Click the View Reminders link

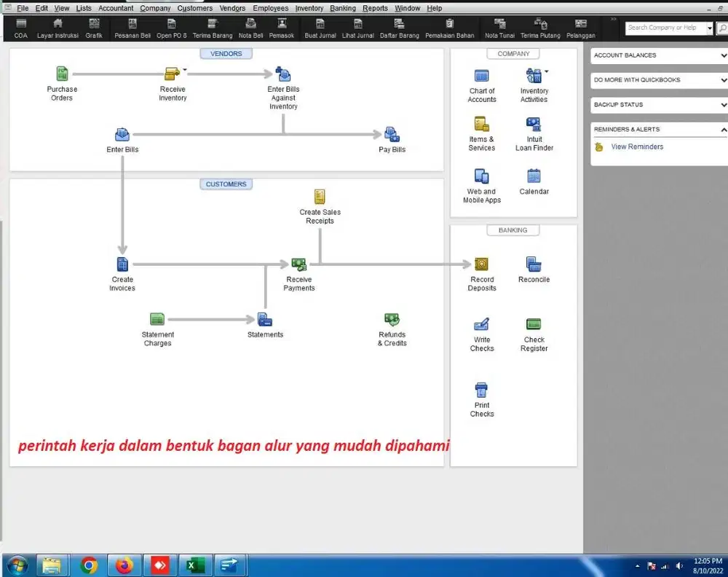pyautogui.click(x=636, y=146)
